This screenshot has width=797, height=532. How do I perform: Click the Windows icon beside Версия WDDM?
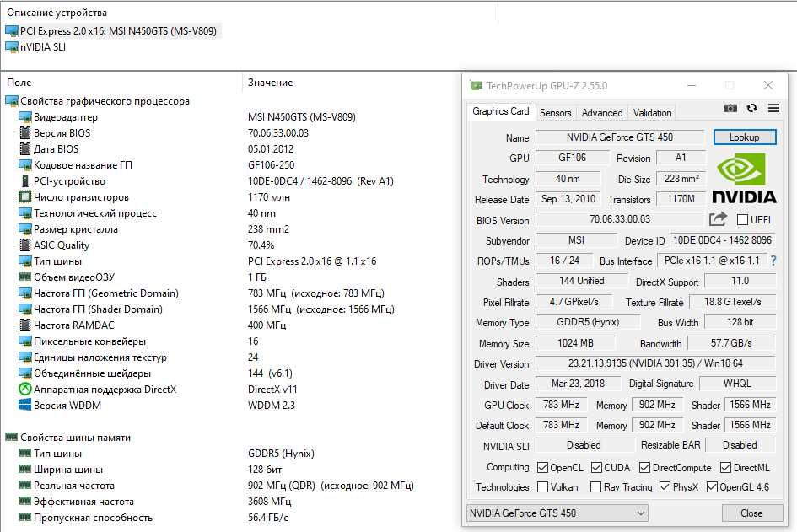point(25,405)
